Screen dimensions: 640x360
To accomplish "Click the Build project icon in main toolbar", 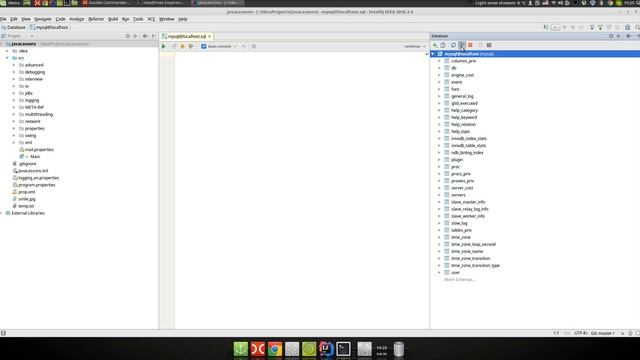I will (546, 27).
